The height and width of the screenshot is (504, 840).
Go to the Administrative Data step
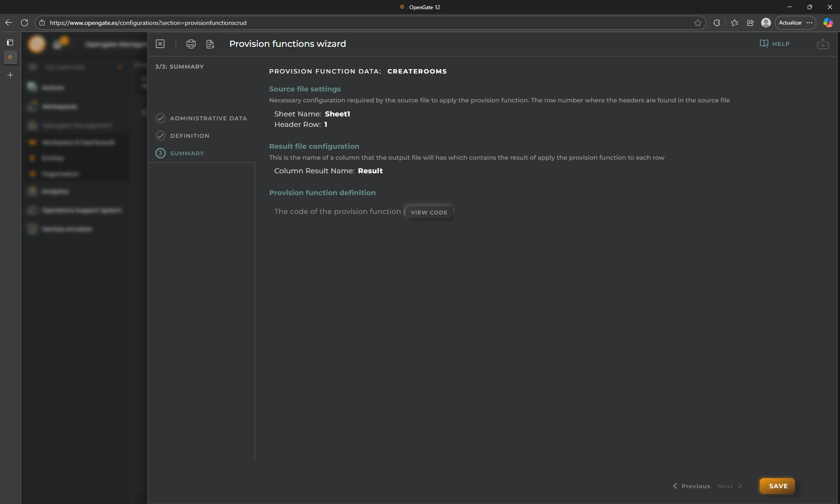coord(208,118)
